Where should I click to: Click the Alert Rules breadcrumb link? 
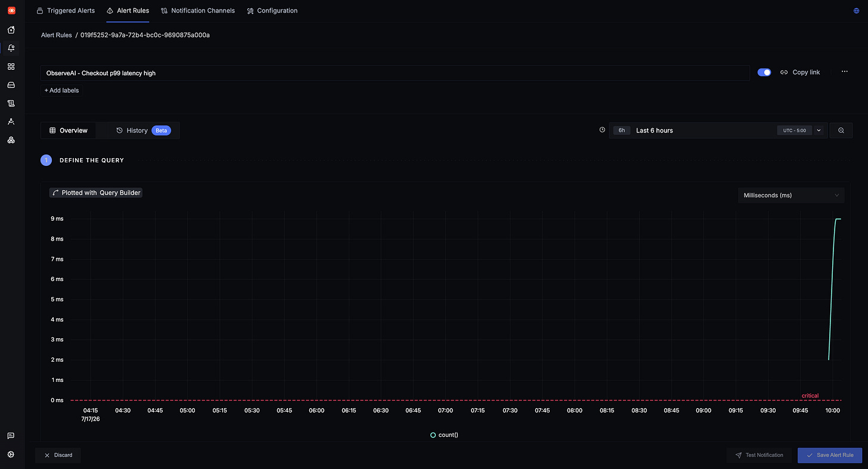pos(57,35)
